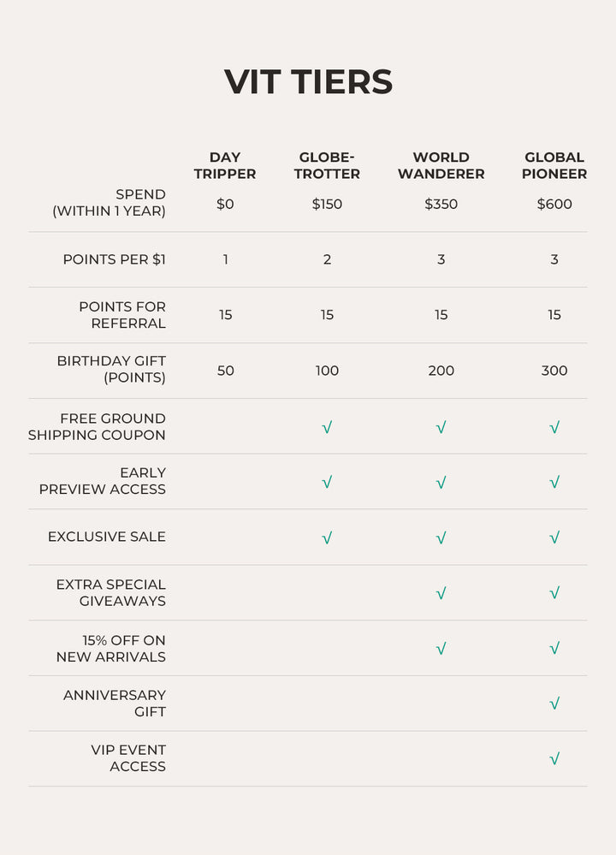Click the VIT TIERS heading

coord(308,82)
